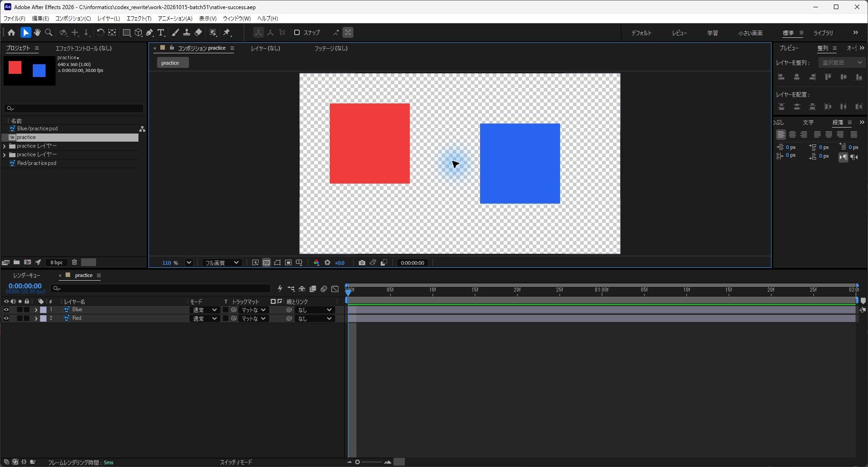Hide the Red layer with eye toggle
The height and width of the screenshot is (467, 868).
(6, 318)
